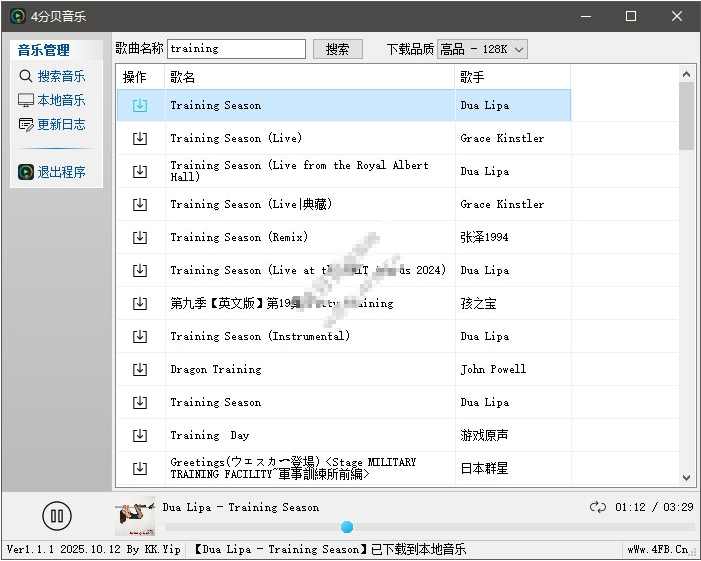Click the scrollbar down arrow
This screenshot has width=701, height=561.
point(687,478)
